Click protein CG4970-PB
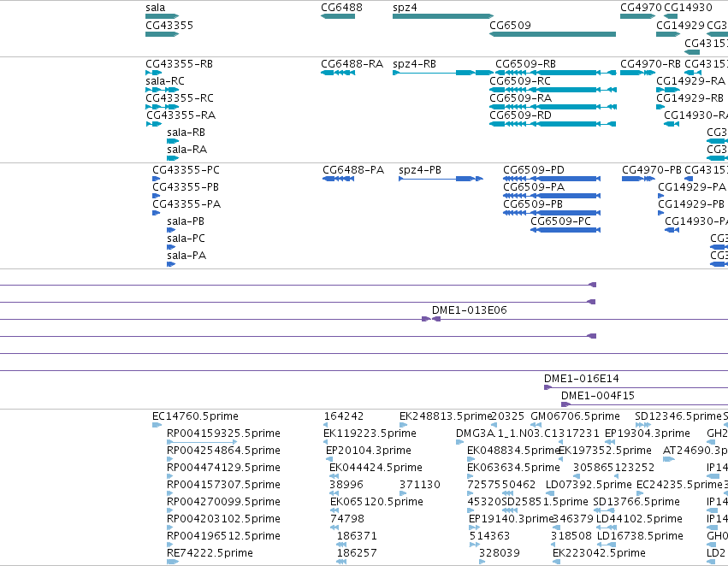Viewport: 728px width, 566px height. pyautogui.click(x=638, y=179)
